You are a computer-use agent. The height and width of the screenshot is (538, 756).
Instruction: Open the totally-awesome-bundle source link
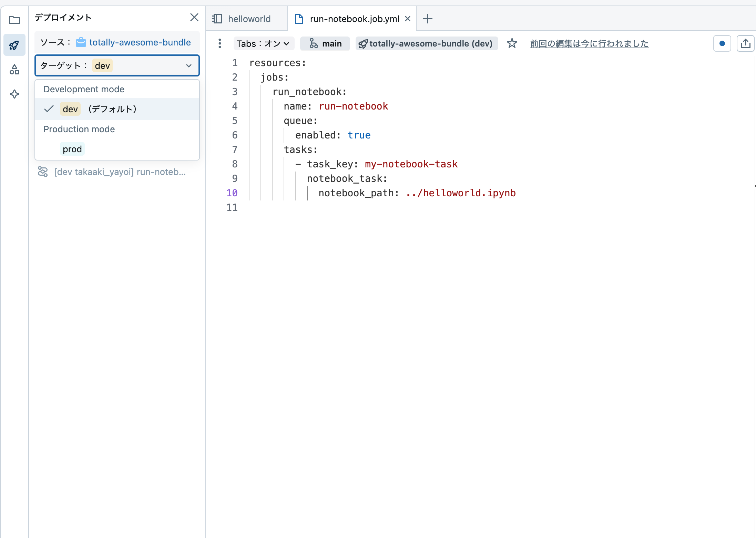(139, 42)
